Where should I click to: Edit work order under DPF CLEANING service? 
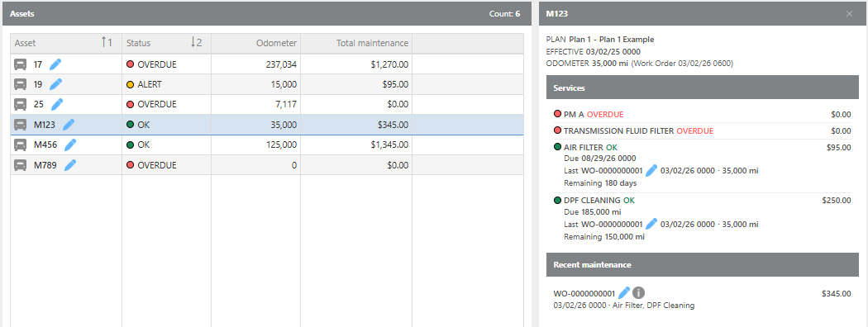pyautogui.click(x=651, y=224)
